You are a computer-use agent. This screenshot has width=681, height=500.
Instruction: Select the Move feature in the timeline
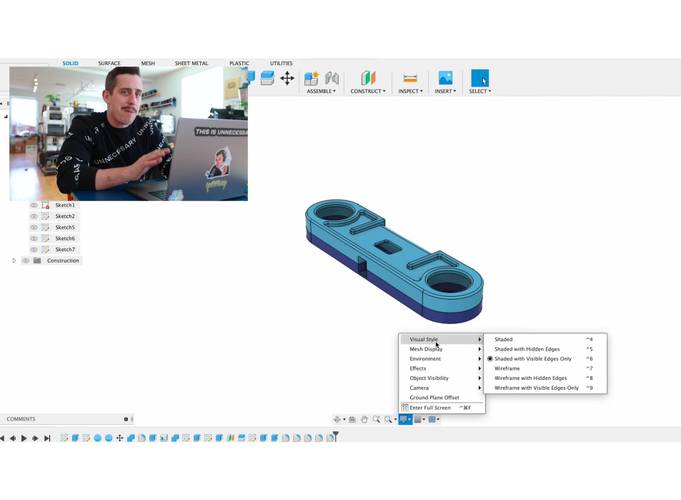point(119,438)
